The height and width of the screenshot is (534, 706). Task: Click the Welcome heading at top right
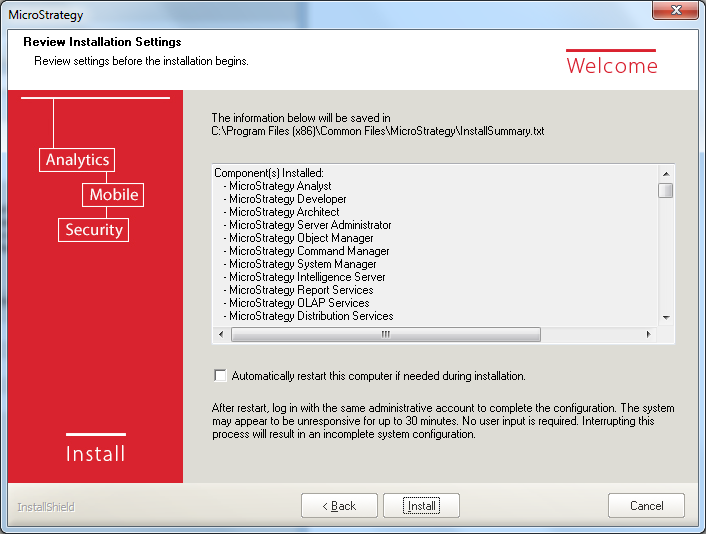(x=611, y=66)
